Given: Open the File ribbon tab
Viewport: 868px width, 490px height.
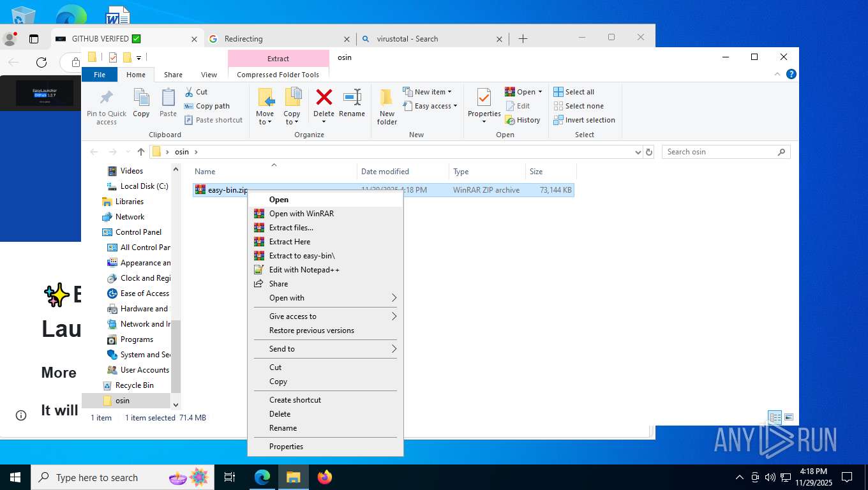Looking at the screenshot, I should pyautogui.click(x=100, y=75).
